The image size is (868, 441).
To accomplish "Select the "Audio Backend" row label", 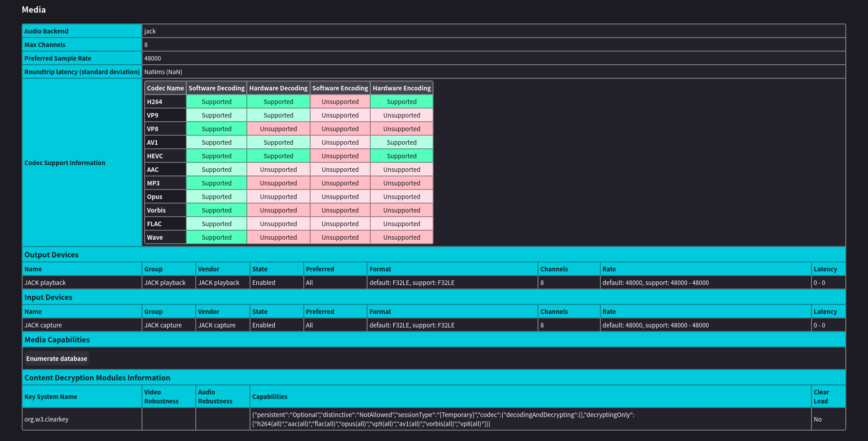I will point(82,31).
